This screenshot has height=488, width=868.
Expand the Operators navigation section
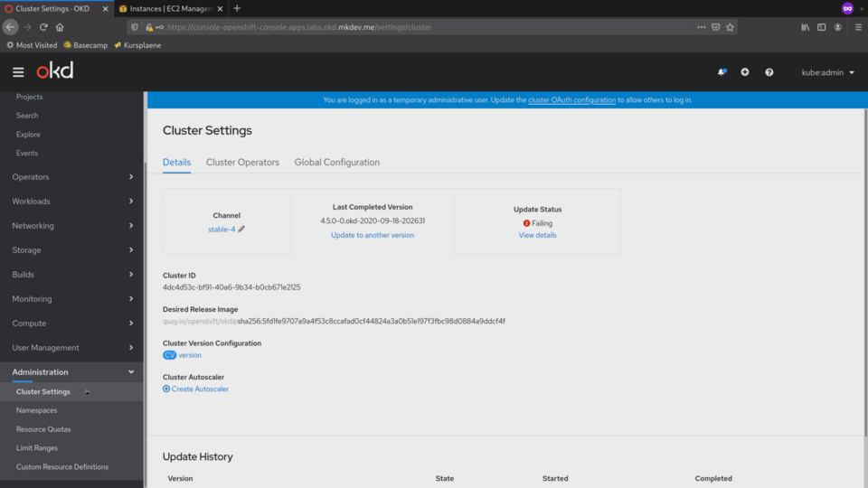pos(72,177)
